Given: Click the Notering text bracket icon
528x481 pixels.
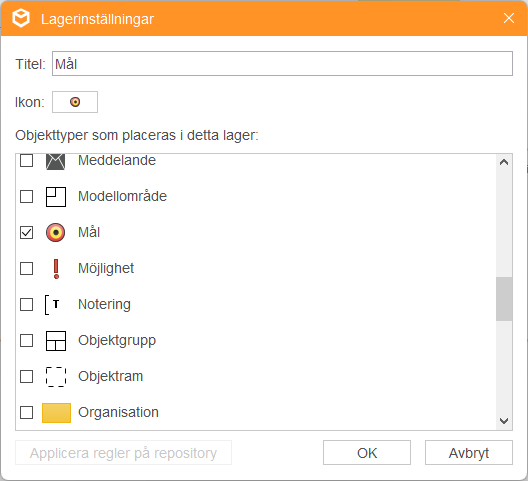Looking at the screenshot, I should (x=52, y=304).
